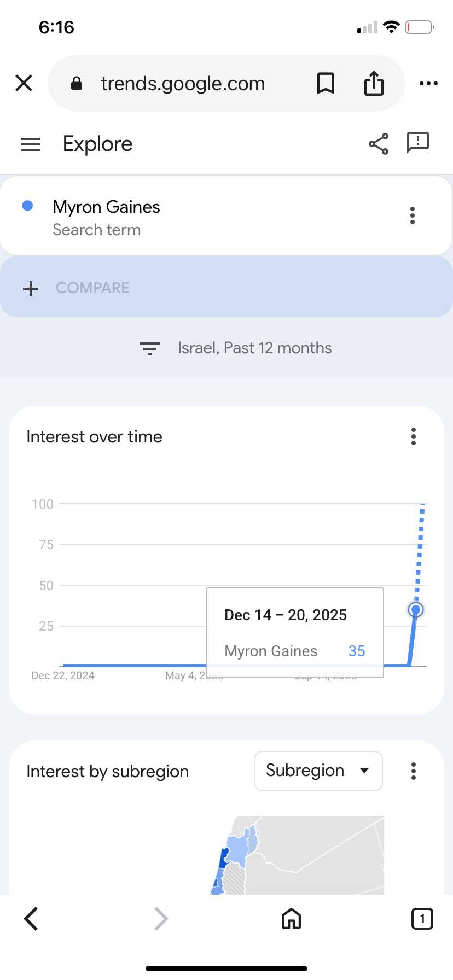Open the Israel, Past 12 months filters
The height and width of the screenshot is (980, 453).
236,348
